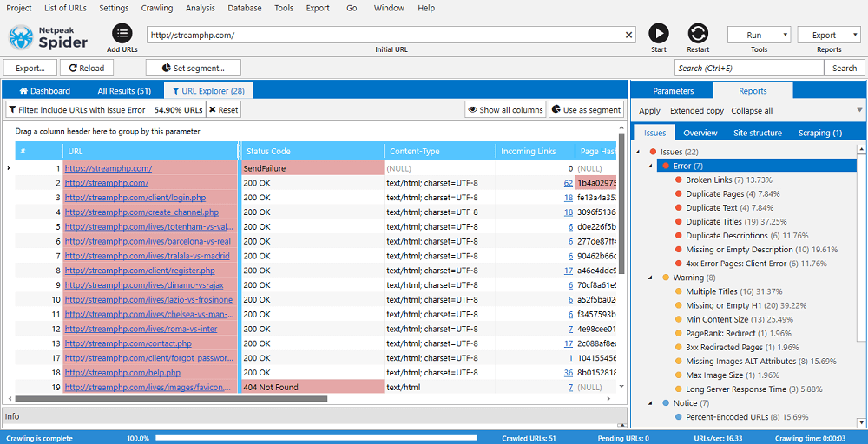Click the Reload button
This screenshot has height=444, width=868.
pos(86,68)
